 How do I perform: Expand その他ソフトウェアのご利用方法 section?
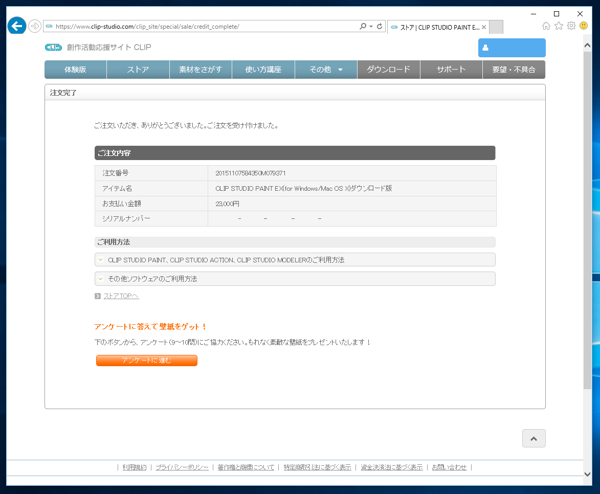[x=295, y=279]
